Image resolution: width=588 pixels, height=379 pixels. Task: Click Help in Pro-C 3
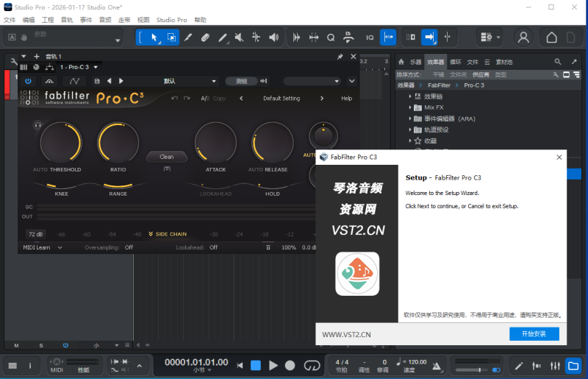(x=346, y=99)
